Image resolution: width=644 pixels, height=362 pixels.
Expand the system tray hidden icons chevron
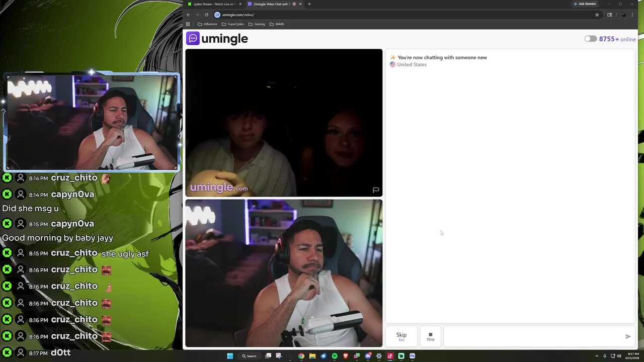click(x=597, y=356)
